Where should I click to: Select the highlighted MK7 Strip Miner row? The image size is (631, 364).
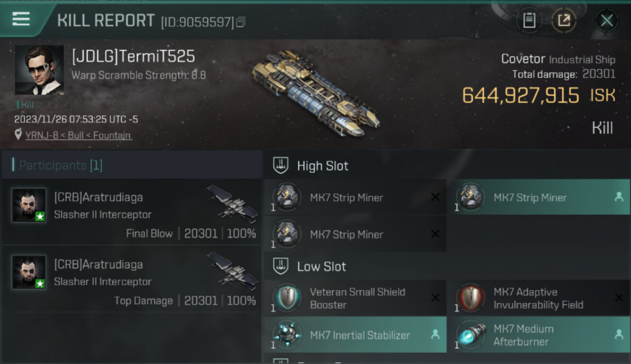(539, 198)
